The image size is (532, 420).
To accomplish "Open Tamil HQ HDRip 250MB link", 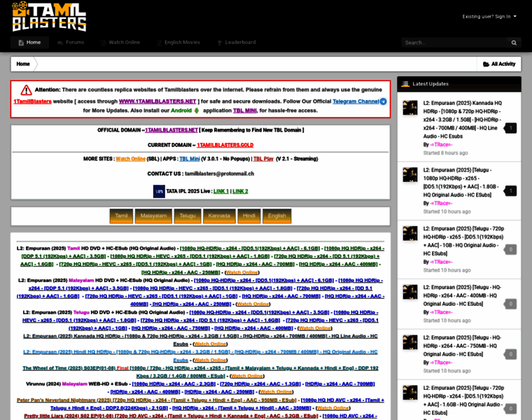I will 181,272.
